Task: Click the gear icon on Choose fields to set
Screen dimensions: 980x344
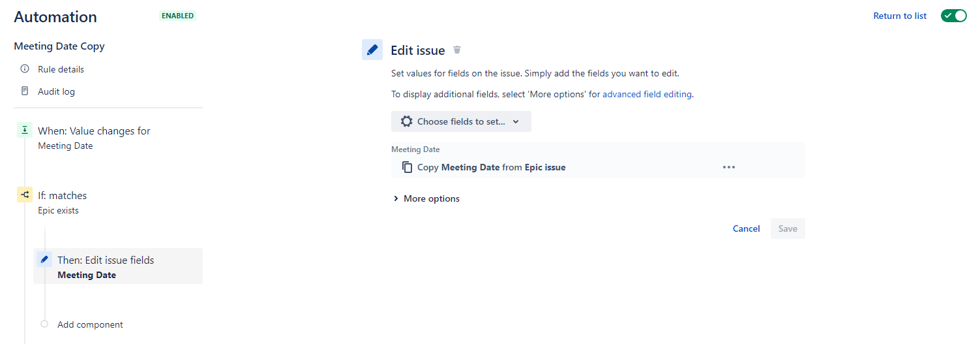Action: [x=407, y=121]
